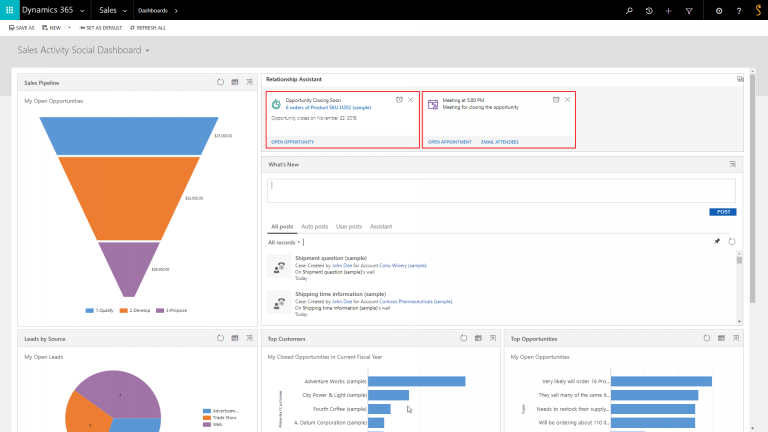Click inside the What's New post text box

pos(501,191)
